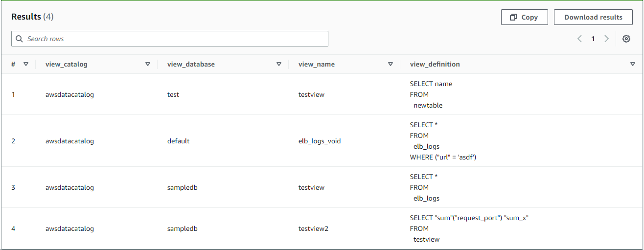Viewport: 644px width, 250px height.
Task: Select the testview2 view name cell
Action: tap(313, 228)
